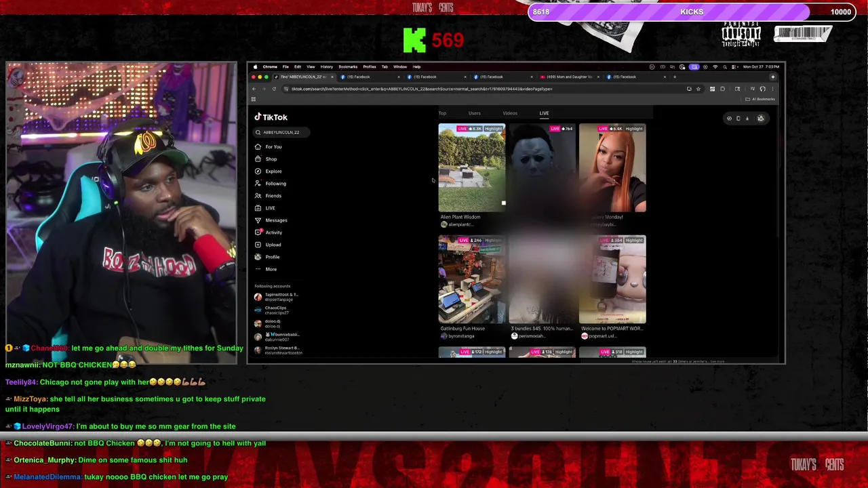The height and width of the screenshot is (488, 868).
Task: Click the Chrome forward arrow button
Action: pyautogui.click(x=264, y=89)
